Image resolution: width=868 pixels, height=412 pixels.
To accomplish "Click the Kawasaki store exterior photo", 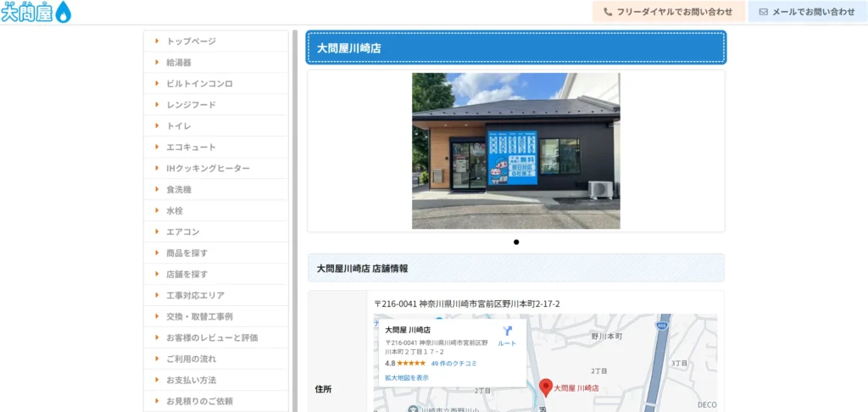I will (515, 151).
